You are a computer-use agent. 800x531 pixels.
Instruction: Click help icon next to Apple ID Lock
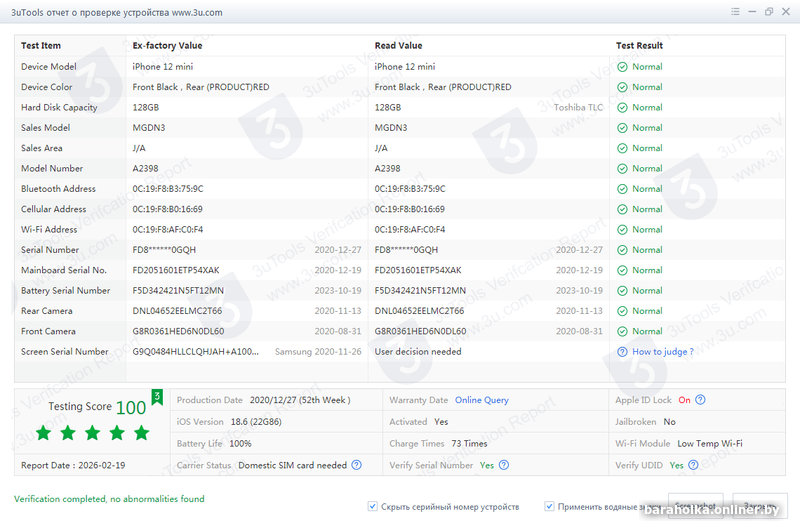pyautogui.click(x=700, y=400)
